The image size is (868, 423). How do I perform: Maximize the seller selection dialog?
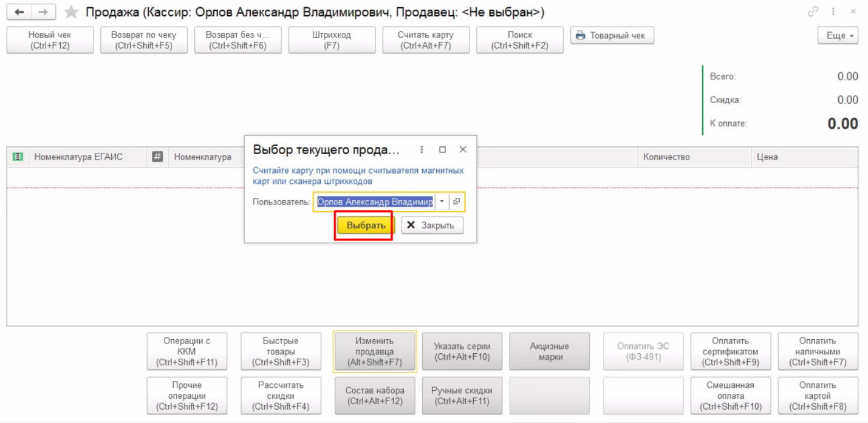click(x=442, y=149)
